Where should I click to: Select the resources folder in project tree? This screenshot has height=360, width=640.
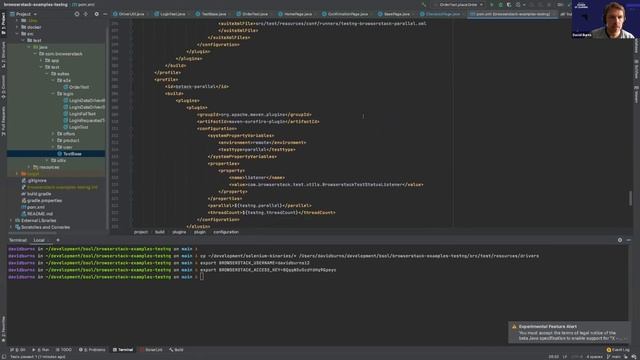(46, 167)
